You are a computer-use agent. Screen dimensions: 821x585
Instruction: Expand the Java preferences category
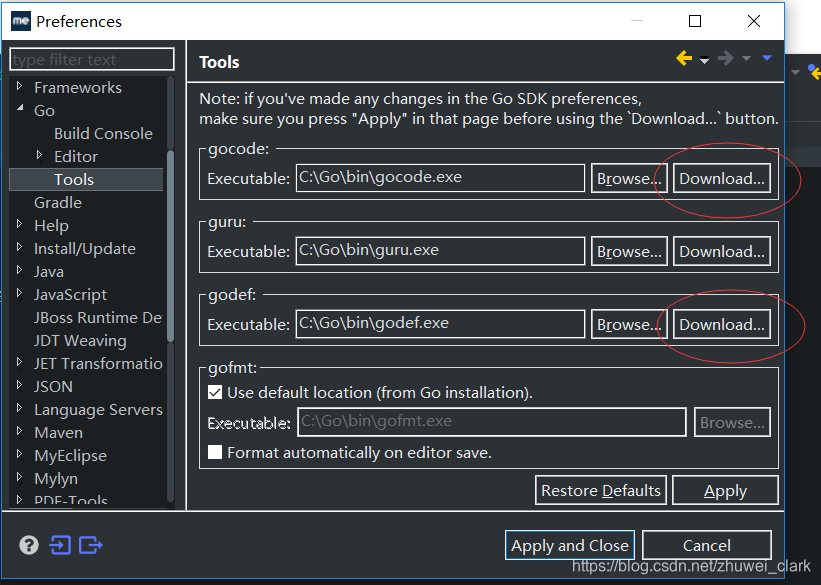pos(20,271)
